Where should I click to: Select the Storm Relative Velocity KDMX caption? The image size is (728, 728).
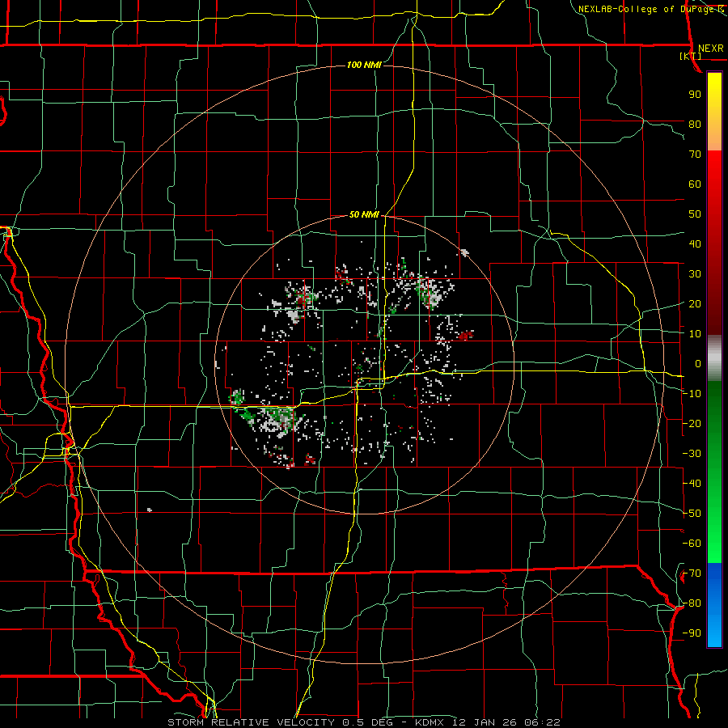pos(364,722)
